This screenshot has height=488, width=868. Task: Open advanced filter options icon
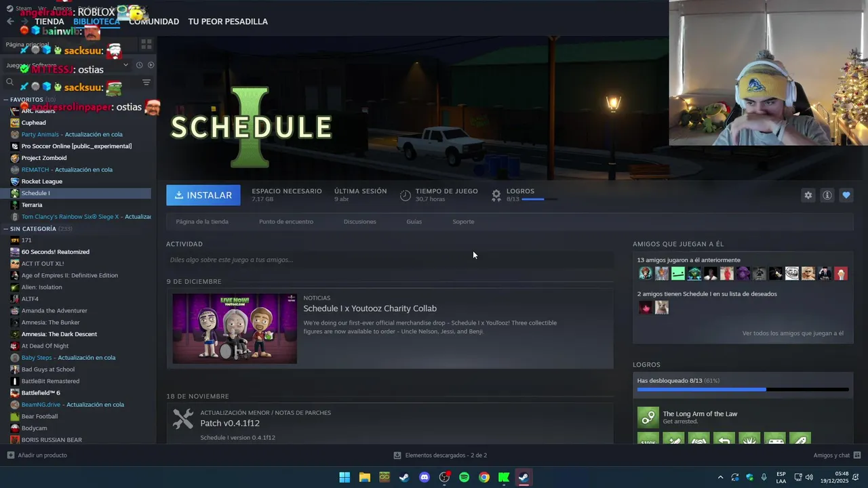(x=146, y=82)
